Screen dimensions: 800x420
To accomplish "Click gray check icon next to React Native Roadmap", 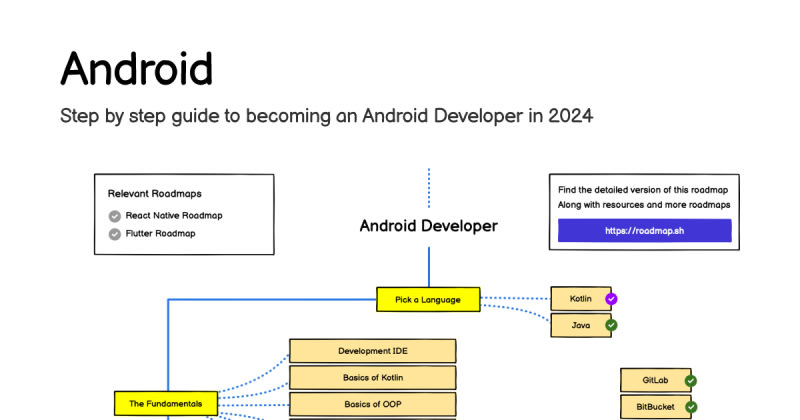I will click(115, 216).
